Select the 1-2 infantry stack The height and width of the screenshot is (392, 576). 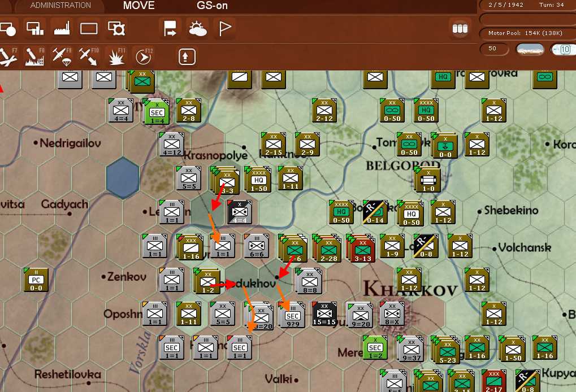click(207, 281)
